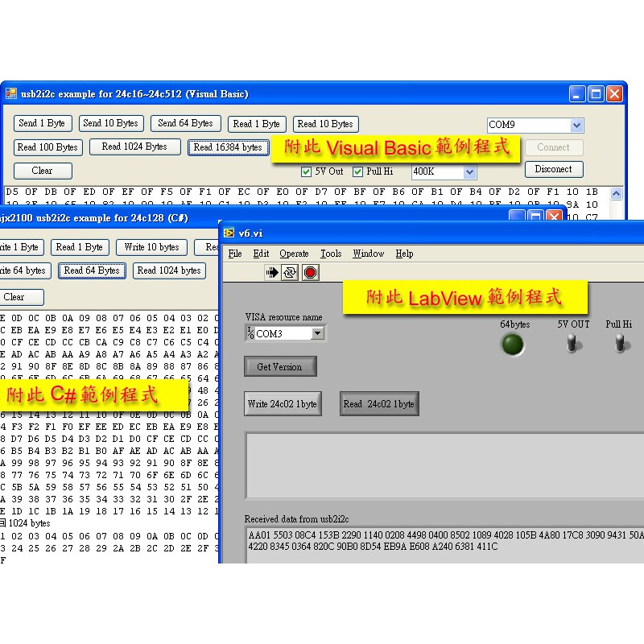
Task: Open the COM9 port dropdown
Action: coord(576,126)
